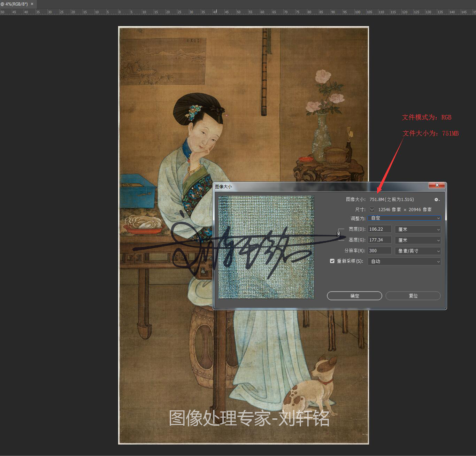
Task: Click the 高度(G): label
Action: pos(357,240)
